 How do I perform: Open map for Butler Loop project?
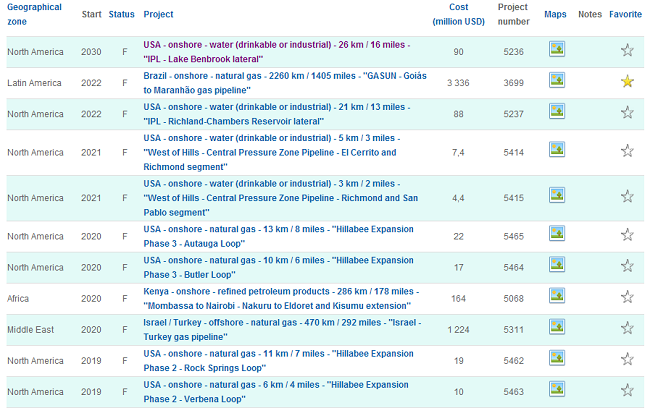[x=557, y=264]
